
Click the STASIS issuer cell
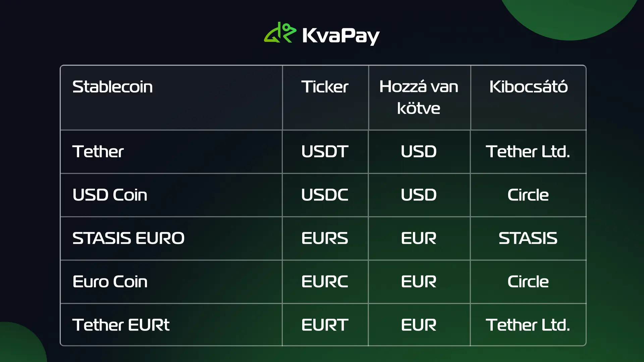(528, 238)
